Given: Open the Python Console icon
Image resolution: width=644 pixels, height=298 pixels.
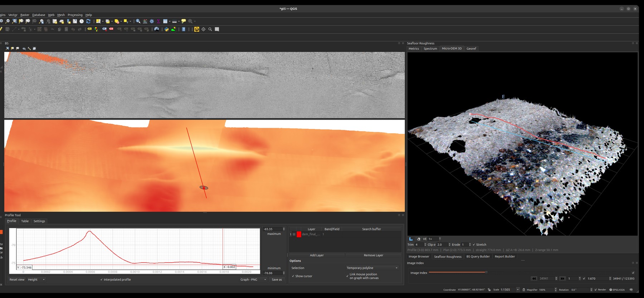Looking at the screenshot, I should click(167, 29).
